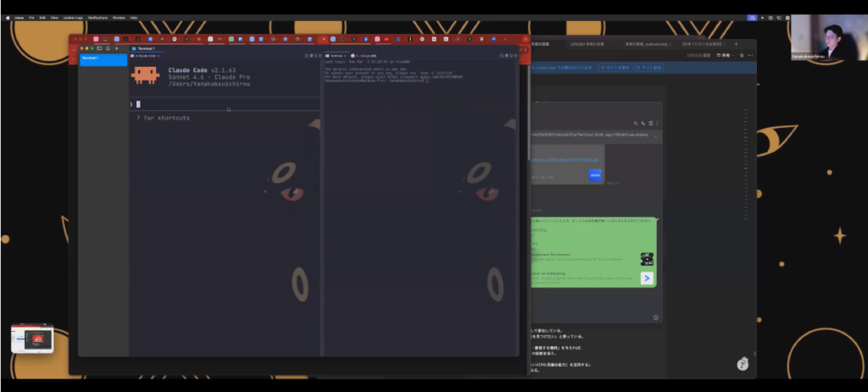Open the Window menu in menu bar
The height and width of the screenshot is (392, 868).
117,17
